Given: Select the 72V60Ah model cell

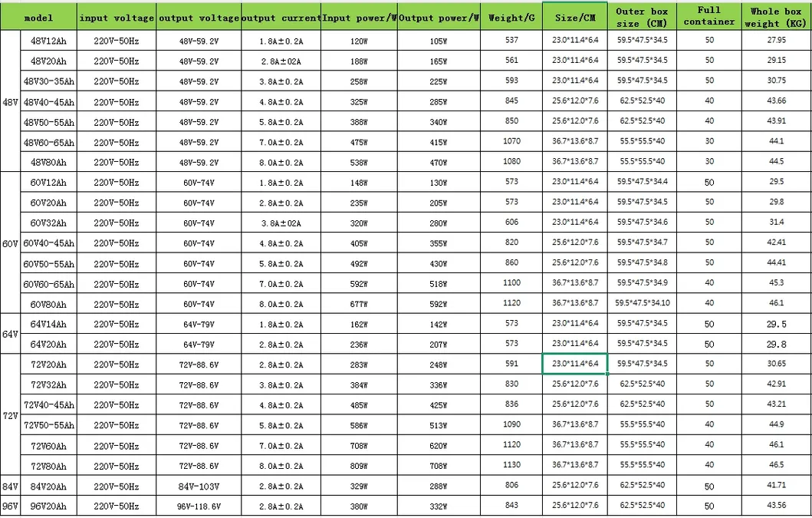Looking at the screenshot, I should coord(48,446).
